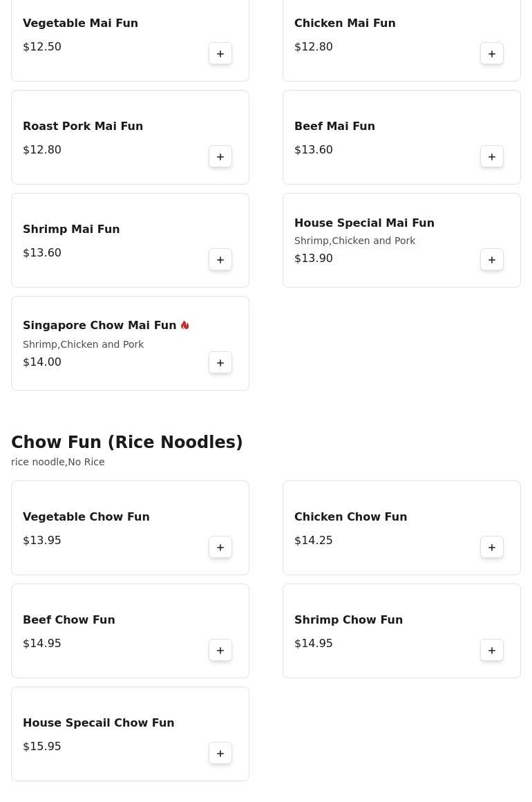Open the Beef Chow Fun item card
Image resolution: width=532 pixels, height=802 pixels.
[131, 631]
